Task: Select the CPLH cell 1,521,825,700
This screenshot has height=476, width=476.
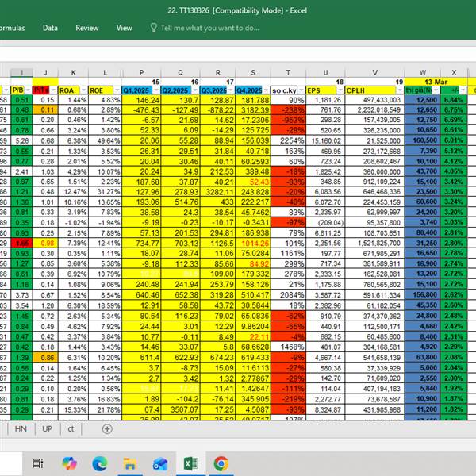Action: pyautogui.click(x=375, y=244)
